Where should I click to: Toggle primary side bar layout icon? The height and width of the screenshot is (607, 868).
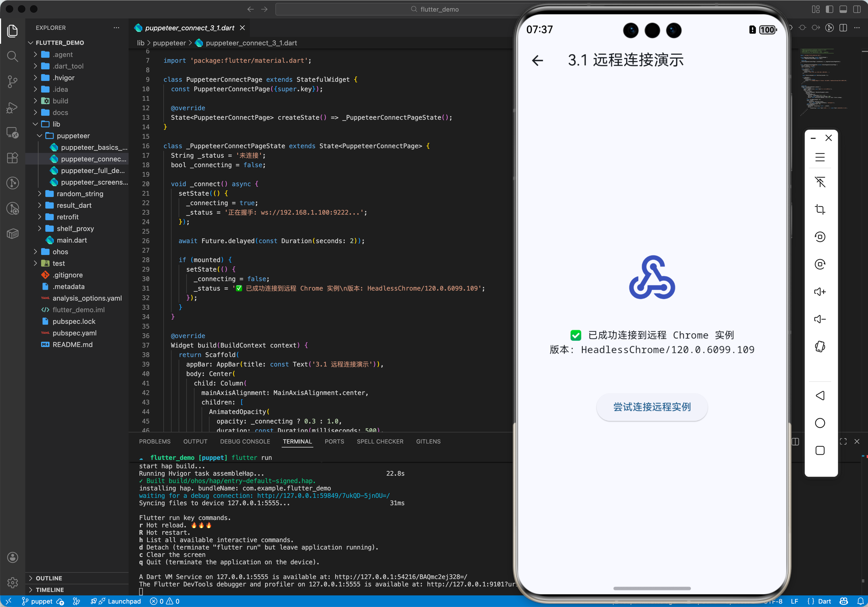(830, 9)
